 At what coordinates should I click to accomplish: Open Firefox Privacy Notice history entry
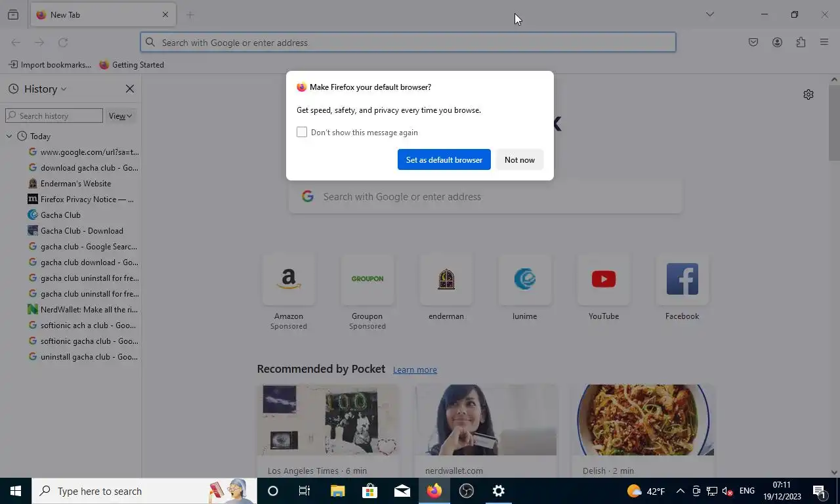coord(81,199)
